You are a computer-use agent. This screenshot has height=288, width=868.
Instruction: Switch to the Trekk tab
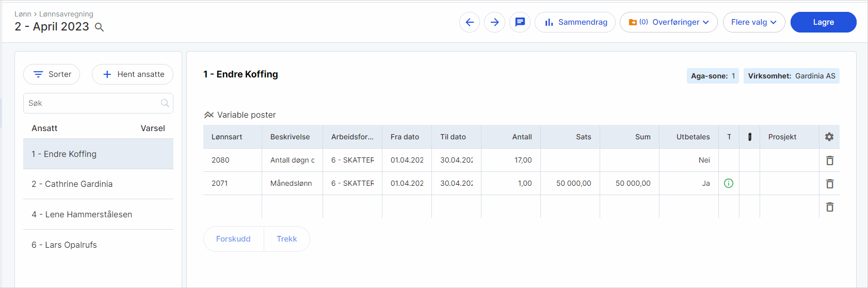point(287,239)
